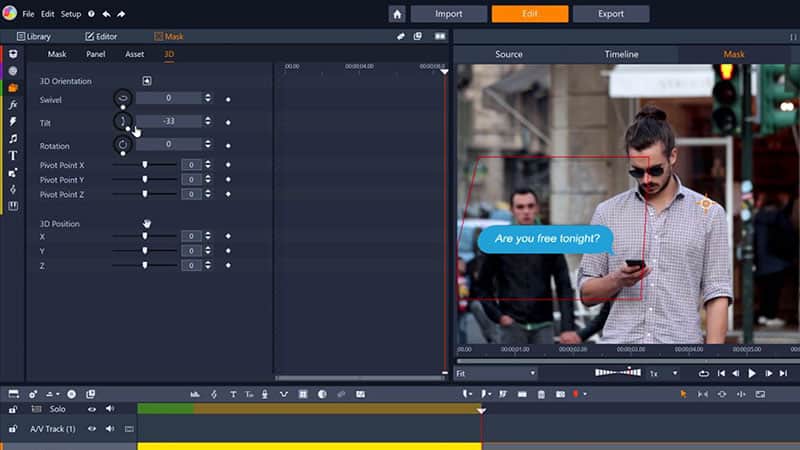Image resolution: width=800 pixels, height=450 pixels.
Task: Click the Redo arrow icon
Action: point(121,15)
